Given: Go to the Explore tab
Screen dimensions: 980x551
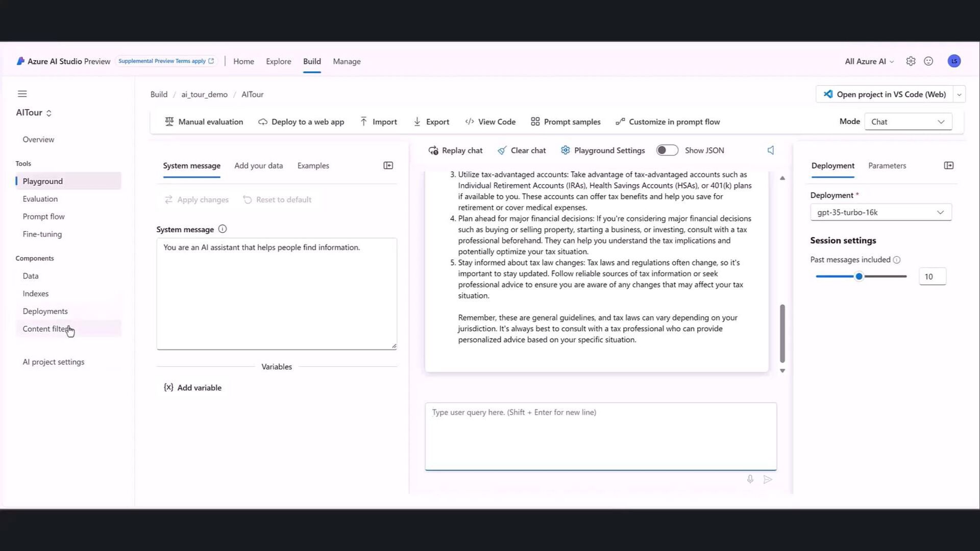Looking at the screenshot, I should click(x=278, y=61).
